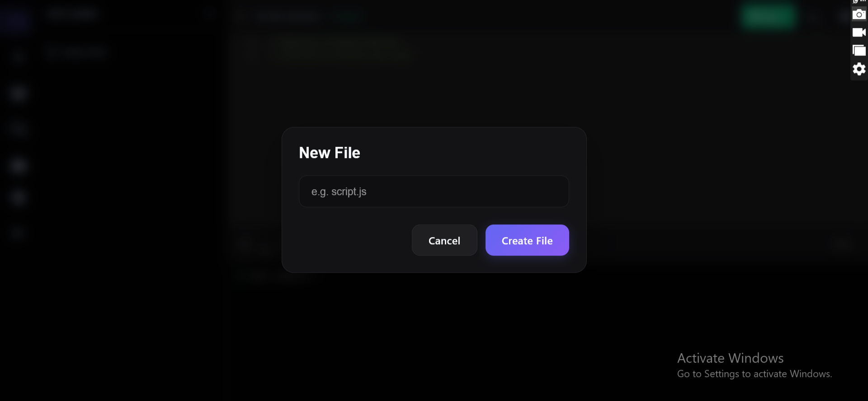Open the capture overlay settings gear

coord(859,69)
